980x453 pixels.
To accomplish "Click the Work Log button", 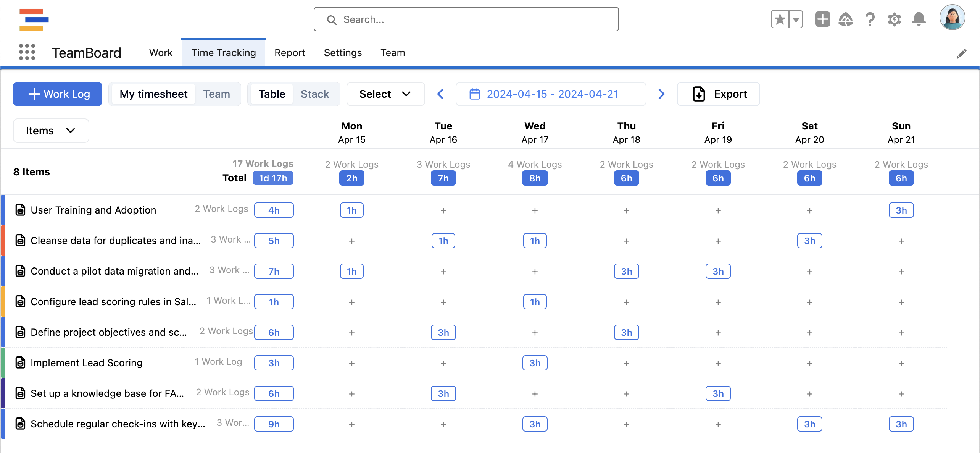I will (x=57, y=94).
